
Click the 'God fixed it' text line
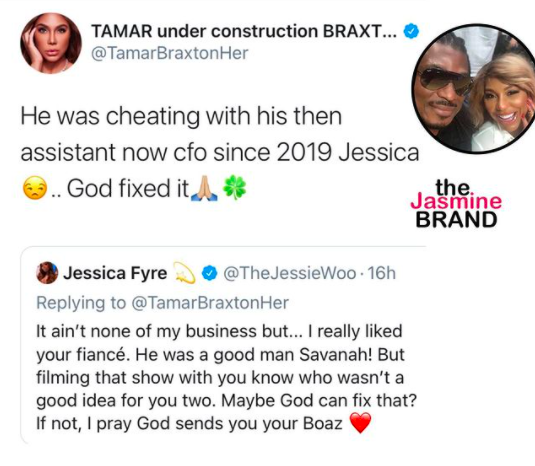click(128, 188)
